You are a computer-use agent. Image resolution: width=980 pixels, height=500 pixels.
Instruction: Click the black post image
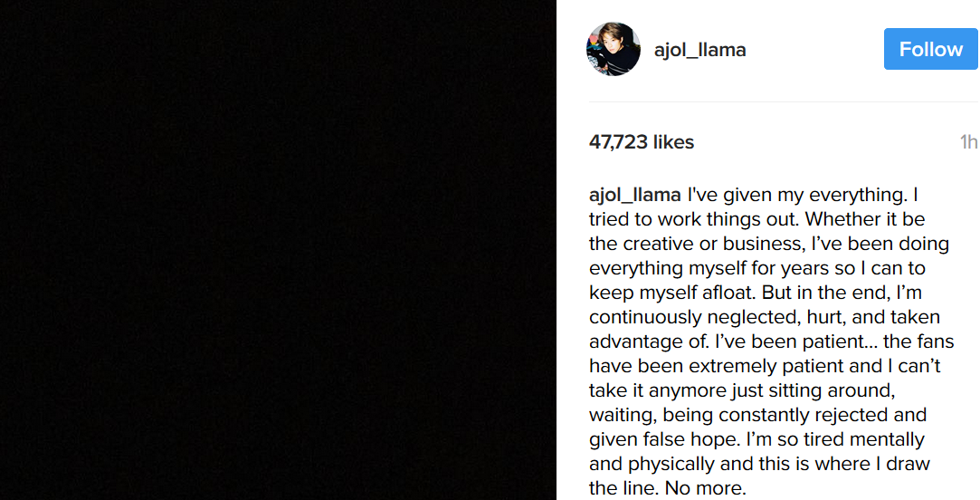(x=278, y=250)
